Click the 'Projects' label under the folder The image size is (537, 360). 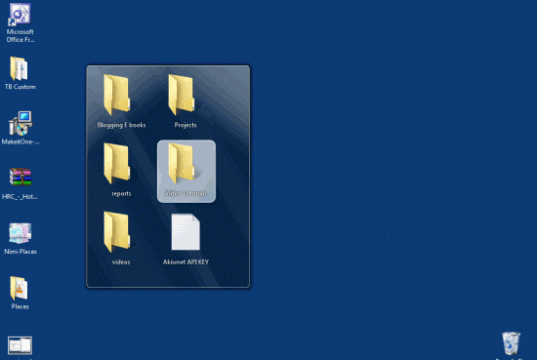(x=185, y=125)
